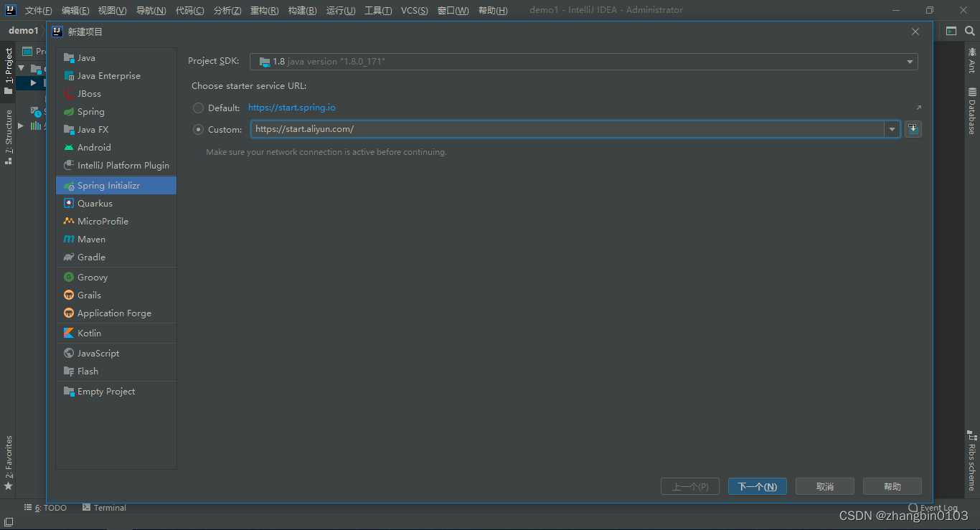
Task: Open the Project SDK dropdown
Action: (x=583, y=62)
